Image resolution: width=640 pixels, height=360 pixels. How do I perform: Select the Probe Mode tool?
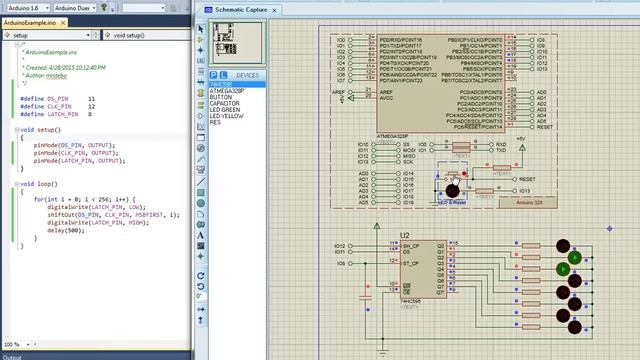point(200,159)
